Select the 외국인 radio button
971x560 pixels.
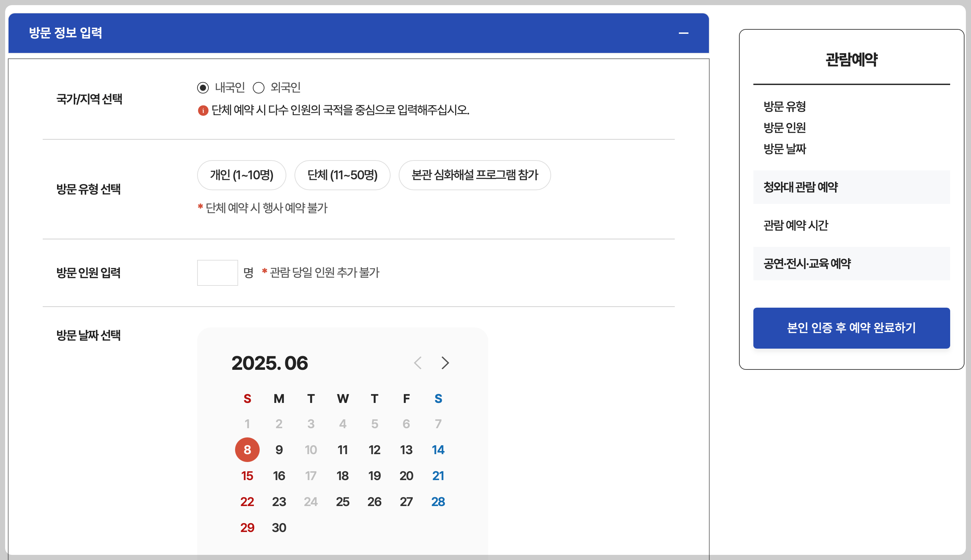pyautogui.click(x=259, y=88)
